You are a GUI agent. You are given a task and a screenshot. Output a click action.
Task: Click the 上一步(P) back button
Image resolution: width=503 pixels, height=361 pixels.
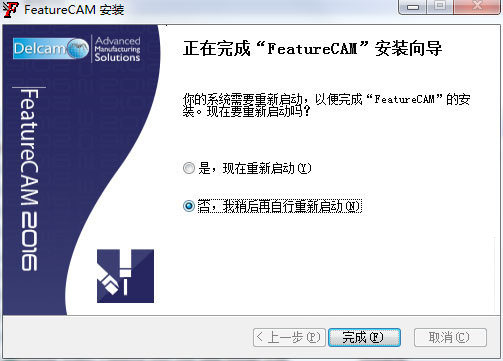point(289,337)
